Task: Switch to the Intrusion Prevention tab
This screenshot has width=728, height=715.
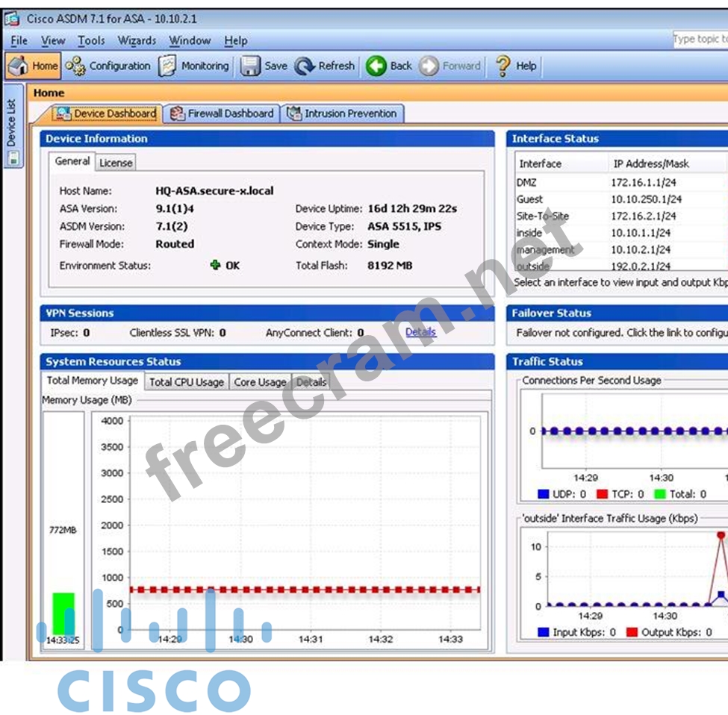Action: coord(343,113)
